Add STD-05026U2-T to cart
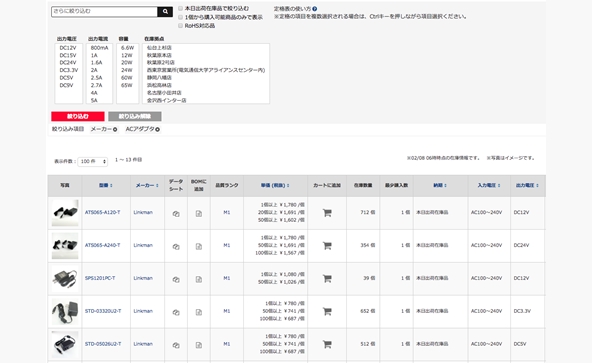Screen dimensions: 592x363 327,344
